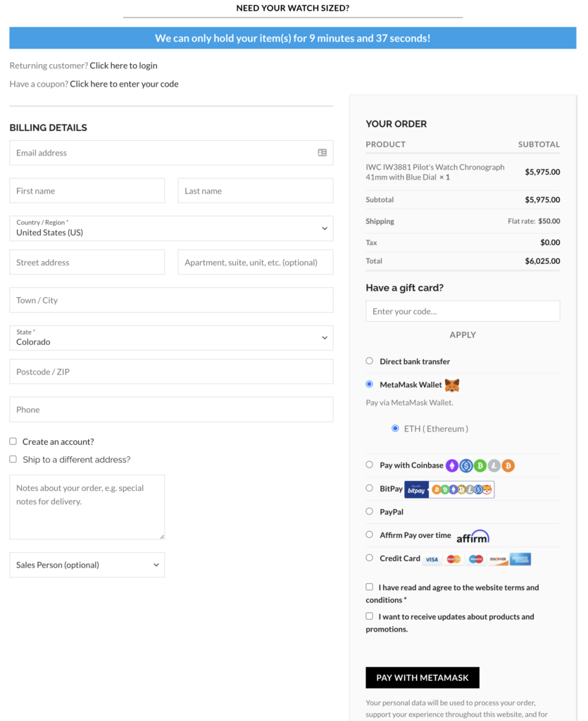Click 'Click here to enter your code' link
The width and height of the screenshot is (588, 721).
click(124, 84)
